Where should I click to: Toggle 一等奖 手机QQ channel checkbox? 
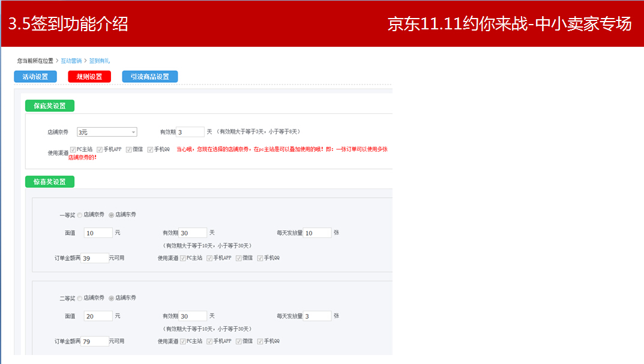tap(260, 258)
